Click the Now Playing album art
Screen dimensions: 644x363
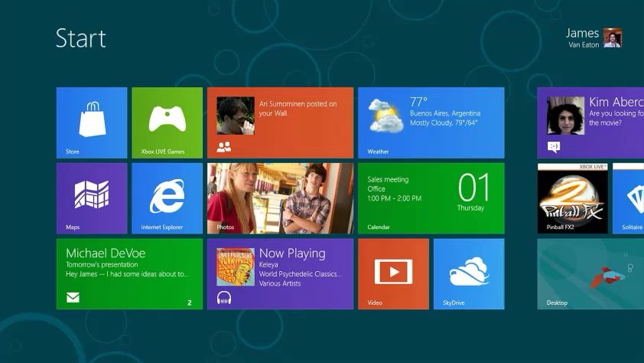coord(236,267)
